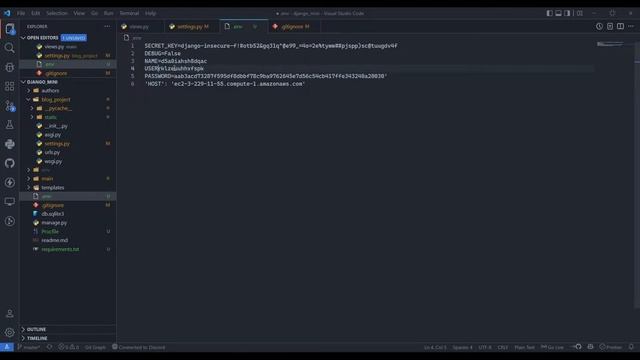Screen dimensions: 640x360
Task: Open the Search view in the activity bar
Action: tap(10, 48)
